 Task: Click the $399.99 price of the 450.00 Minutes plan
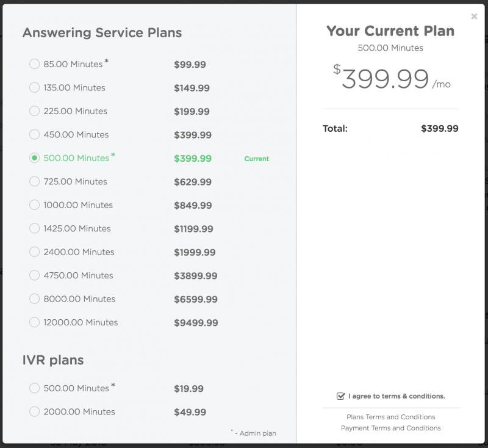click(193, 135)
